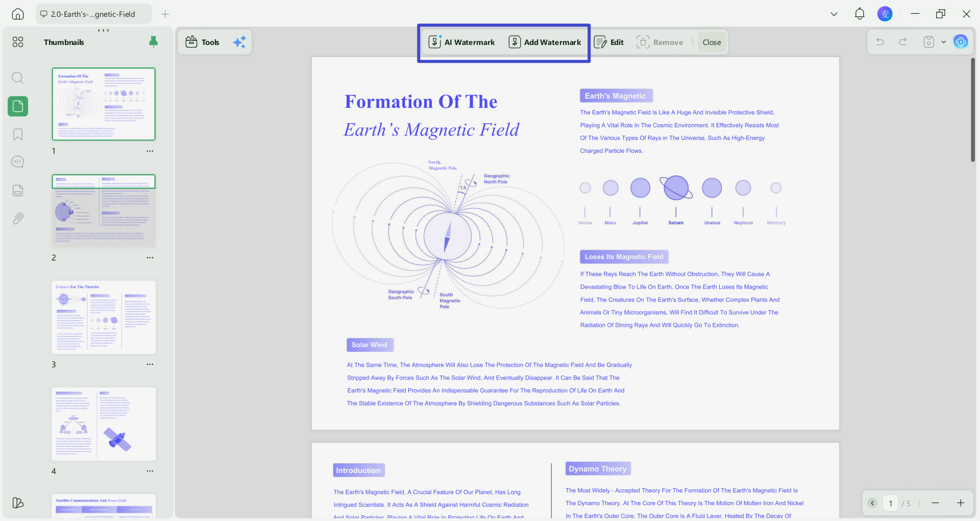Open the notifications bell
The width and height of the screenshot is (980, 521).
click(x=860, y=14)
